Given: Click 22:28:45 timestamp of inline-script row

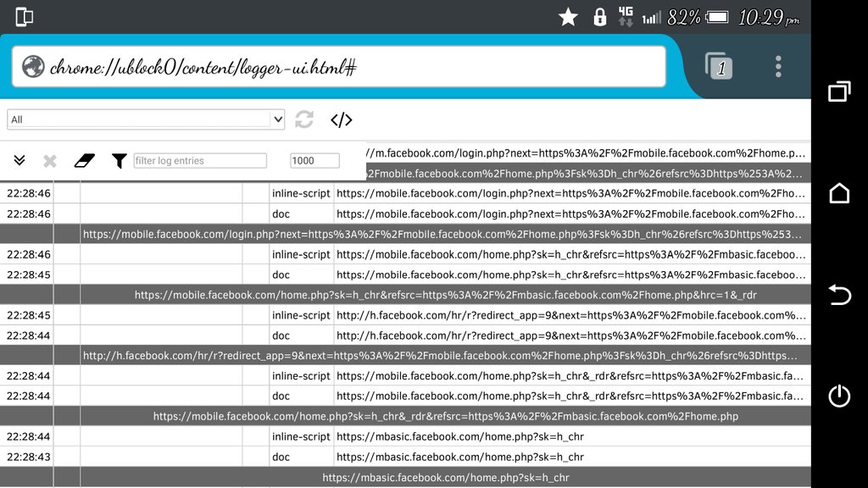Looking at the screenshot, I should pos(28,315).
